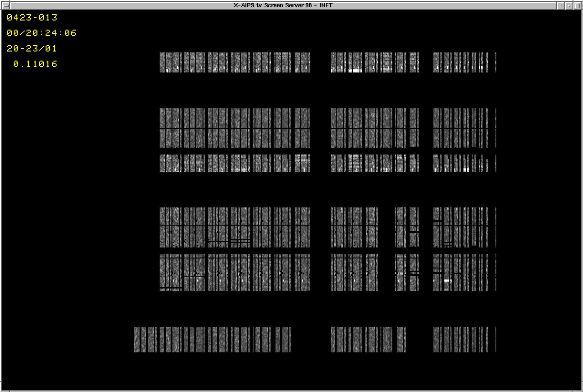Click the top-row rightmost data panel
This screenshot has width=583, height=392.
coord(464,62)
